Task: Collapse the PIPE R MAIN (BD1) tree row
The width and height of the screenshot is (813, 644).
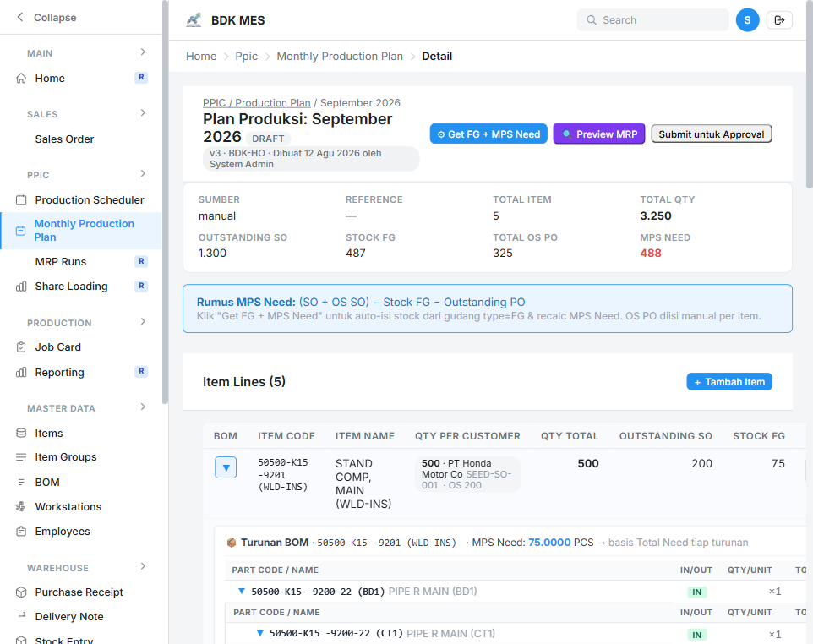Action: pyautogui.click(x=242, y=591)
